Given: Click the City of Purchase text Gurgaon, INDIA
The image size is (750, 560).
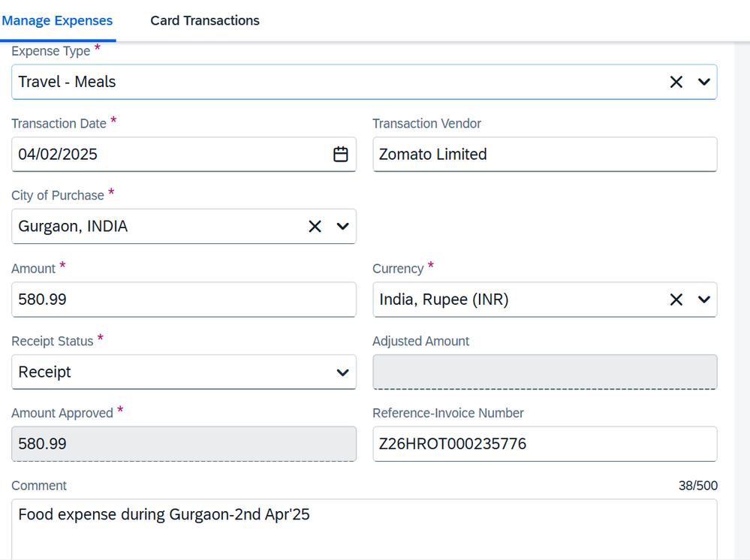Looking at the screenshot, I should (x=73, y=226).
